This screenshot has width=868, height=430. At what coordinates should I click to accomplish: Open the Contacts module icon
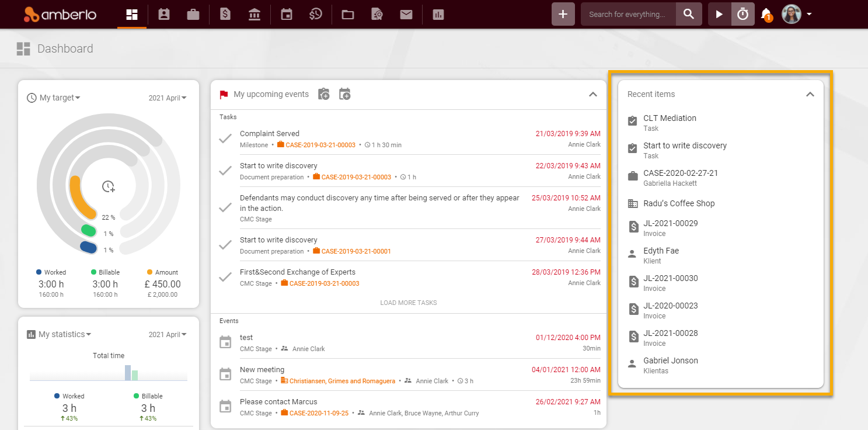[164, 15]
